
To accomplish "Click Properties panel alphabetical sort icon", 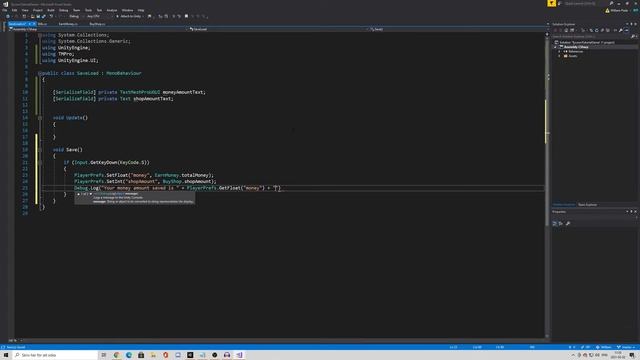I will (x=561, y=223).
